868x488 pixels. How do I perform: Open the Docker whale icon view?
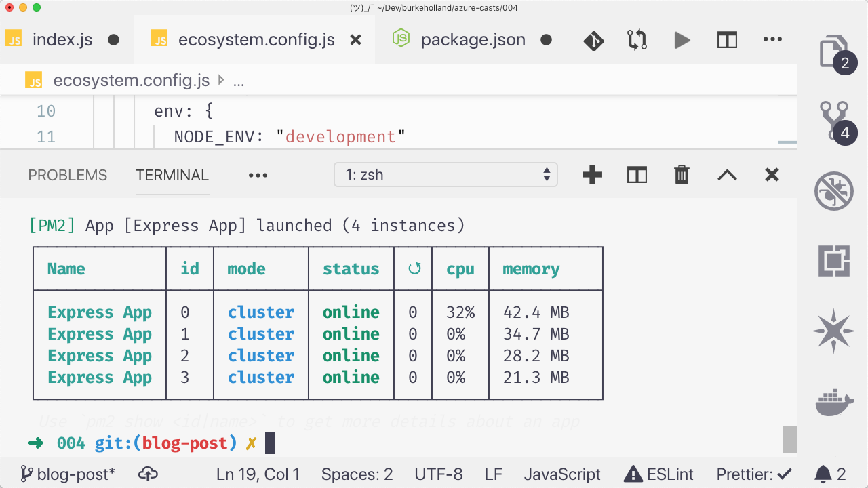833,401
